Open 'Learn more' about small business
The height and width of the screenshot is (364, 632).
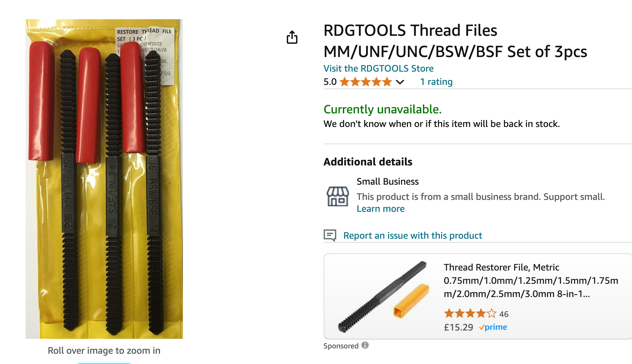pos(380,209)
